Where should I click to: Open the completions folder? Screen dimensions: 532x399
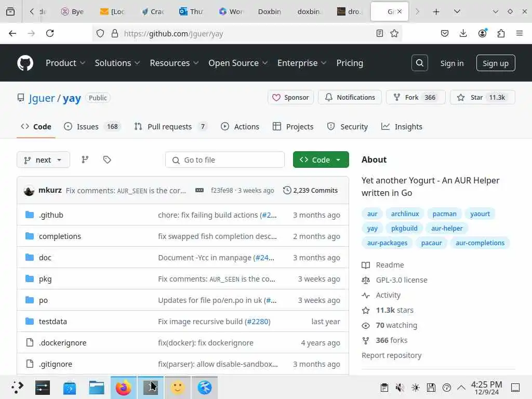point(60,236)
